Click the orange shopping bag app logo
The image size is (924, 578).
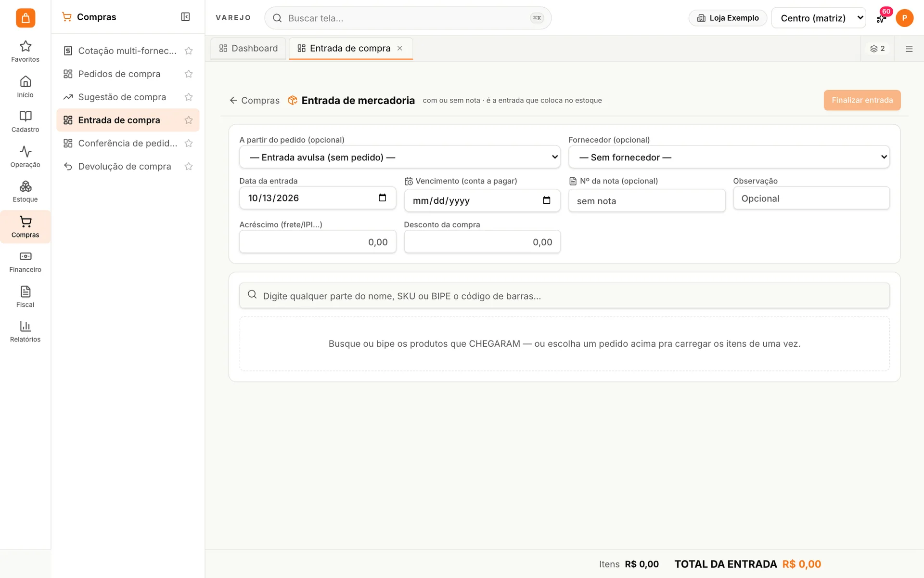pyautogui.click(x=26, y=18)
